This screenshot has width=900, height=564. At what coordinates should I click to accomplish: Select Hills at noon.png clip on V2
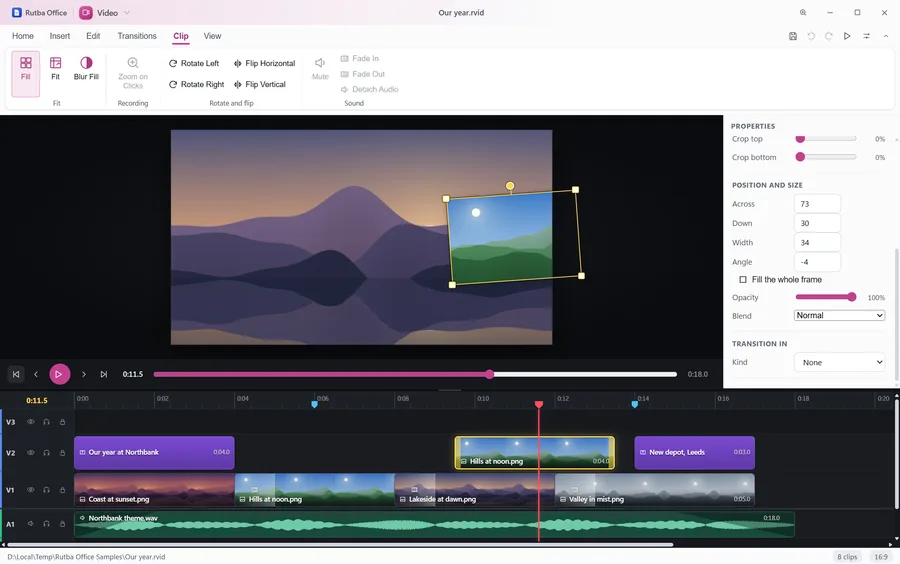point(534,453)
